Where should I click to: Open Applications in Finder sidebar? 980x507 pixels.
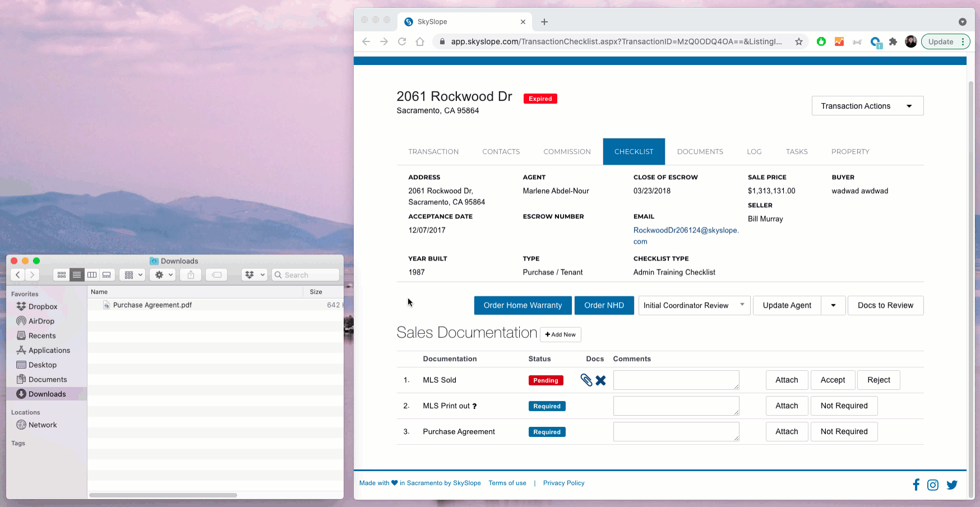click(x=49, y=350)
